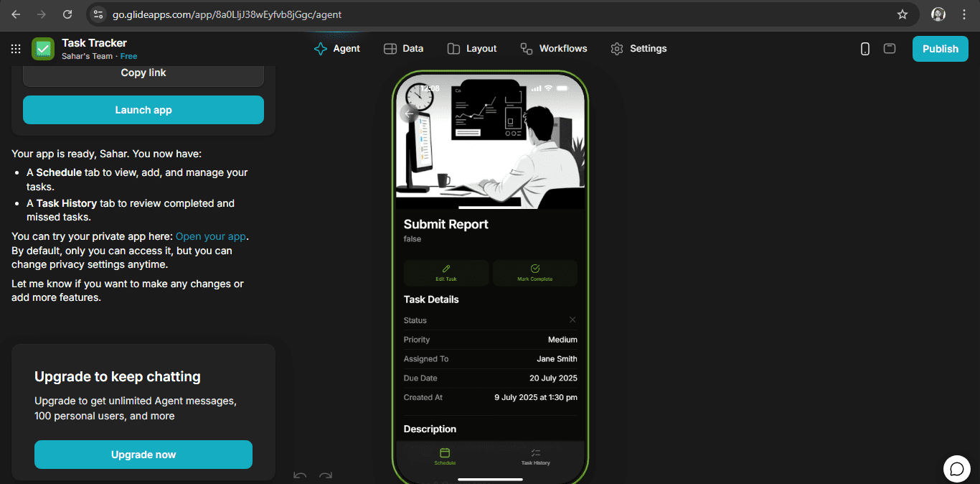Open the support chat bubble
Viewport: 980px width, 484px height.
(956, 469)
